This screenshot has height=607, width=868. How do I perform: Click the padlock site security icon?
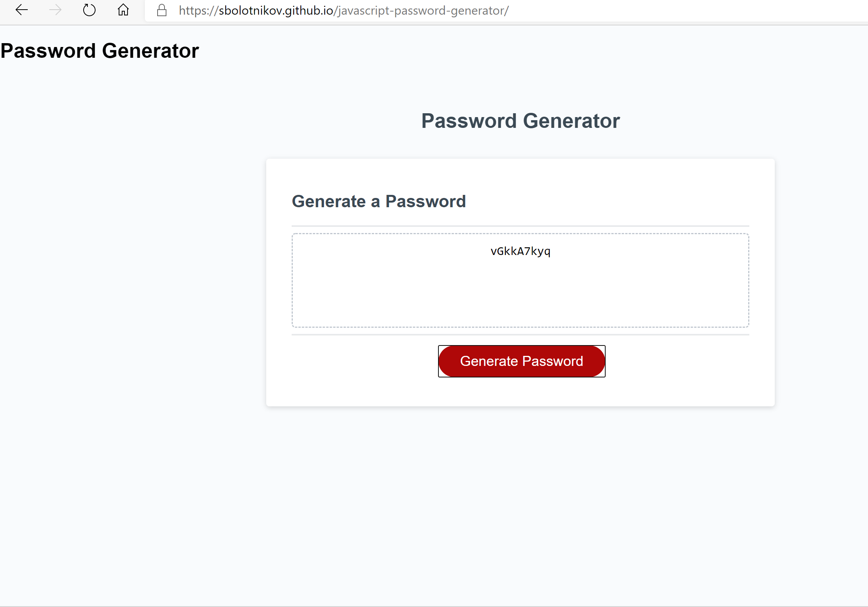(x=162, y=10)
